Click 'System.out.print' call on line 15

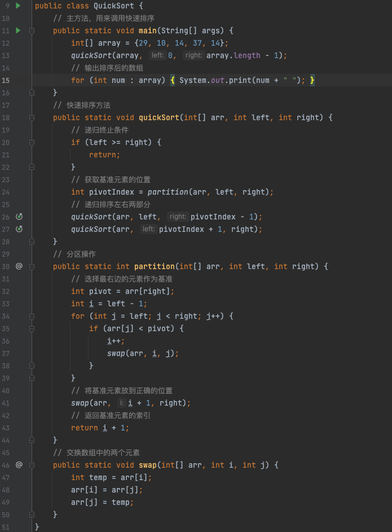click(215, 81)
